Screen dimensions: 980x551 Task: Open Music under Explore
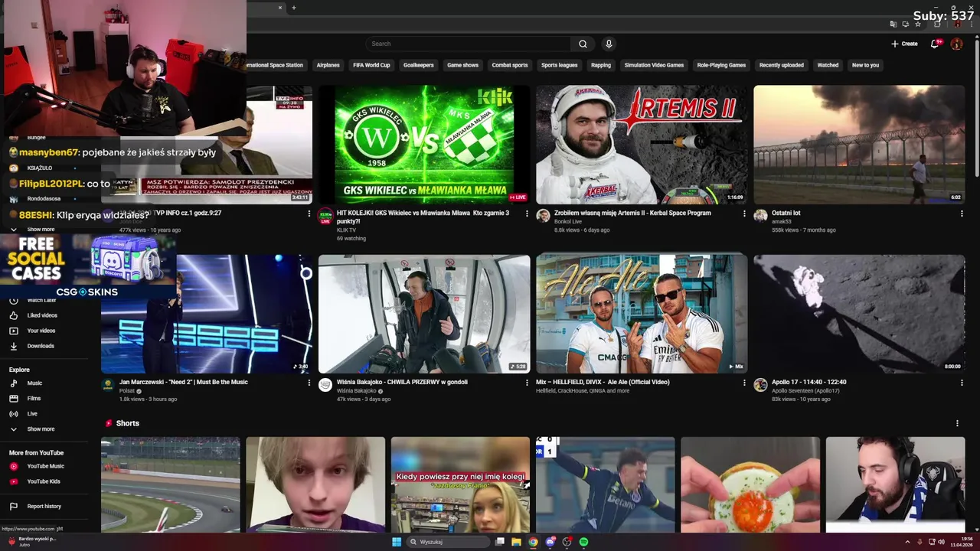pyautogui.click(x=34, y=383)
